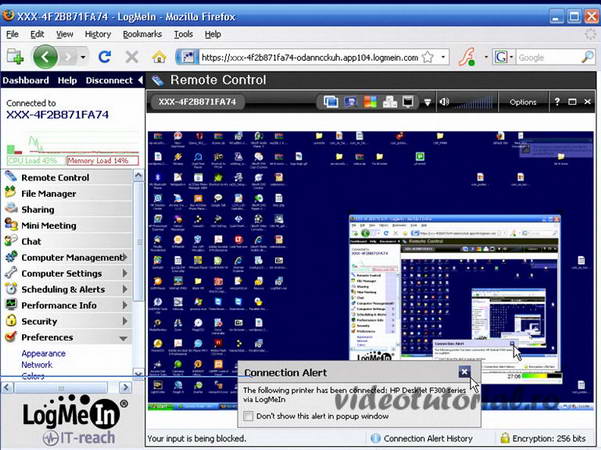This screenshot has width=601, height=450.
Task: Check Don't show this alert in popup
Action: pos(248,416)
